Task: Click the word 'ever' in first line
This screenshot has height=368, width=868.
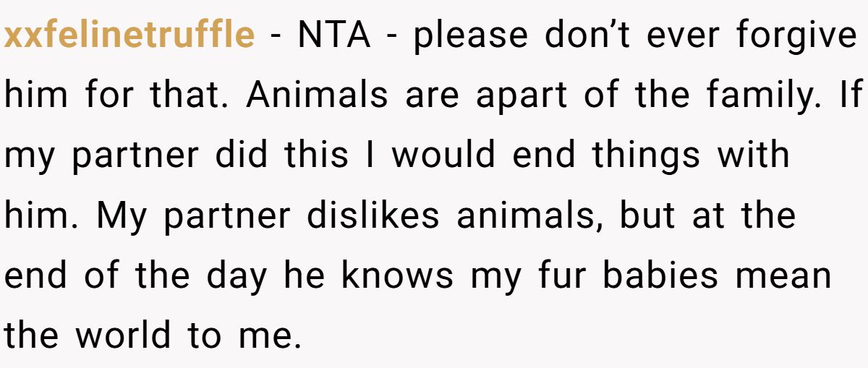Action: click(x=671, y=36)
